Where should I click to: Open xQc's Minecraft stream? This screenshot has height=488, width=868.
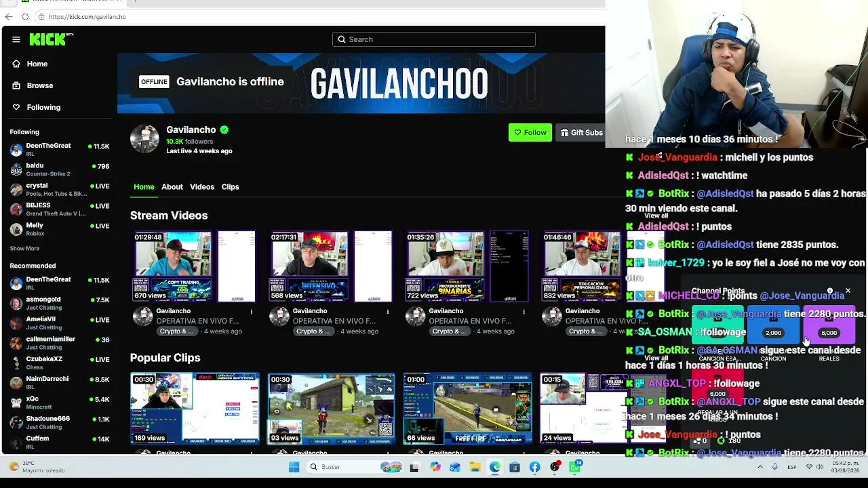coord(60,403)
